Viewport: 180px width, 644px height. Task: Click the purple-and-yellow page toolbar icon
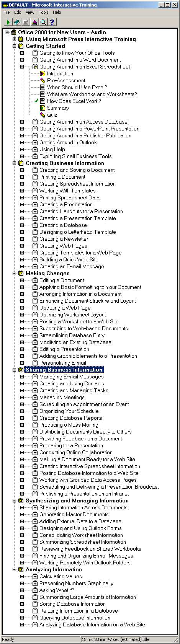(34, 22)
